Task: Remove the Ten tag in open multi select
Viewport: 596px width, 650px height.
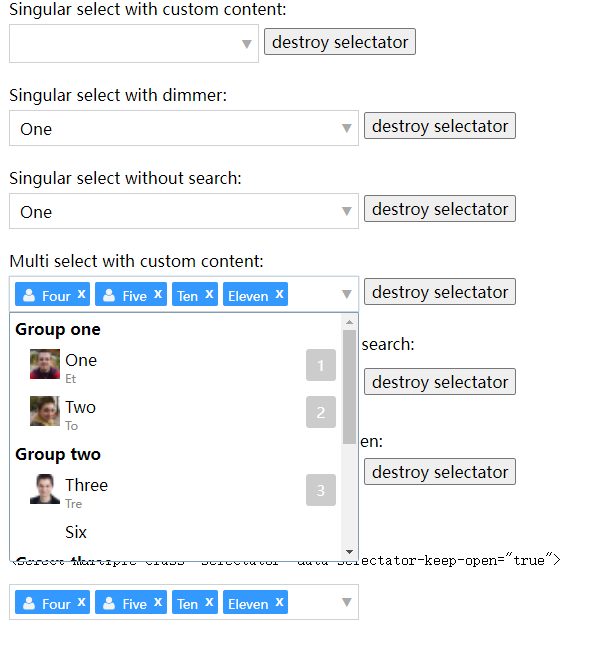Action: point(209,294)
